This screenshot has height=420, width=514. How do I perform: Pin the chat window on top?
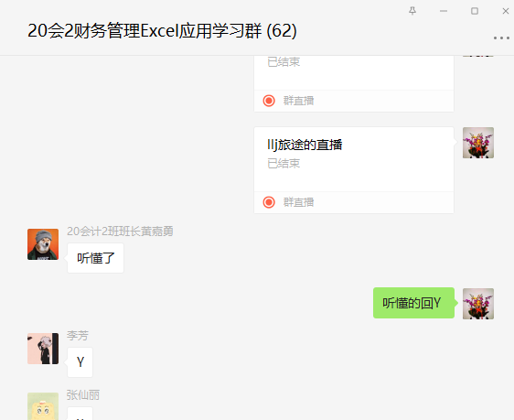(412, 11)
